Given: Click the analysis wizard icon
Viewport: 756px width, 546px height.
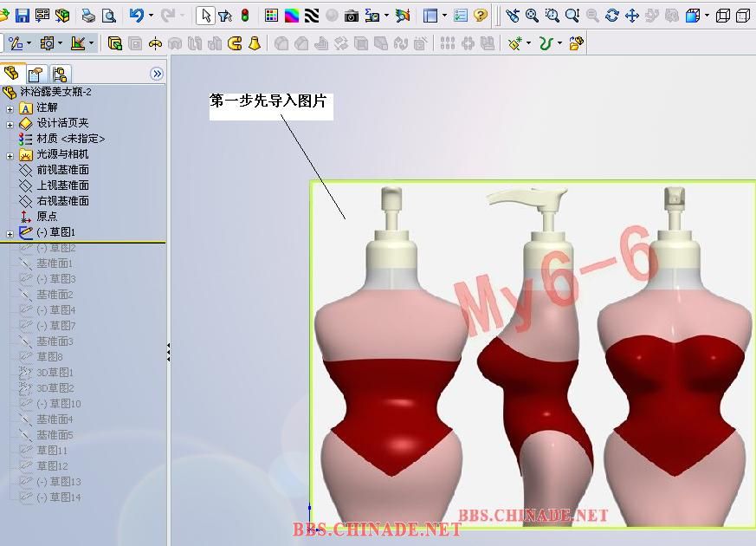Looking at the screenshot, I should pos(402,16).
